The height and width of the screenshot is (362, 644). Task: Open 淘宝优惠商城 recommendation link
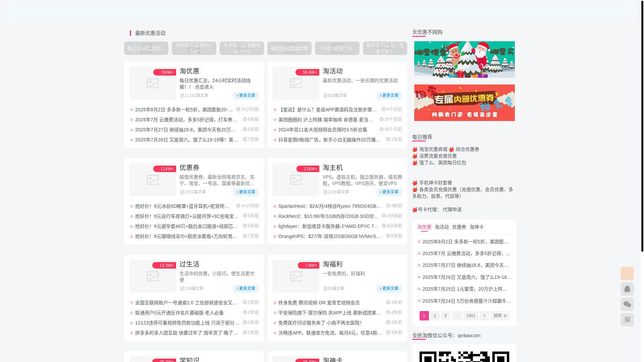433,149
